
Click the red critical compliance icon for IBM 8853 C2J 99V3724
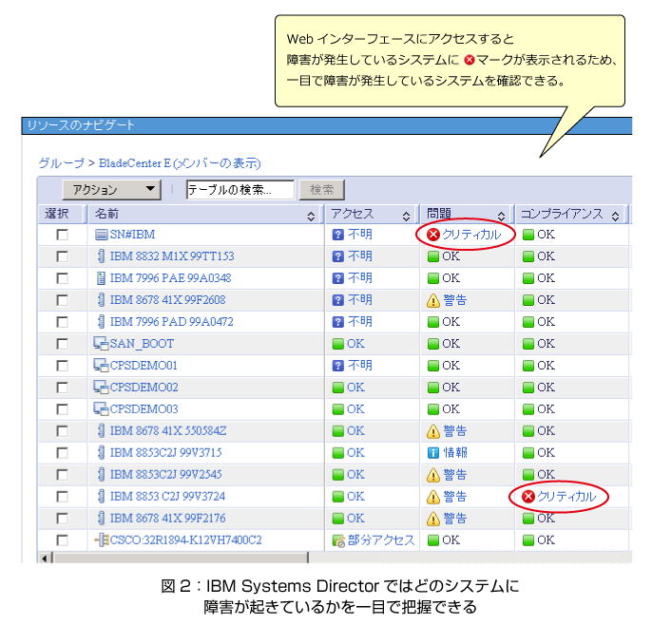pos(528,497)
